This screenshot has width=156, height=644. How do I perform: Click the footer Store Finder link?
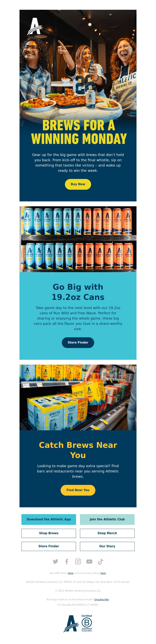pos(49,546)
